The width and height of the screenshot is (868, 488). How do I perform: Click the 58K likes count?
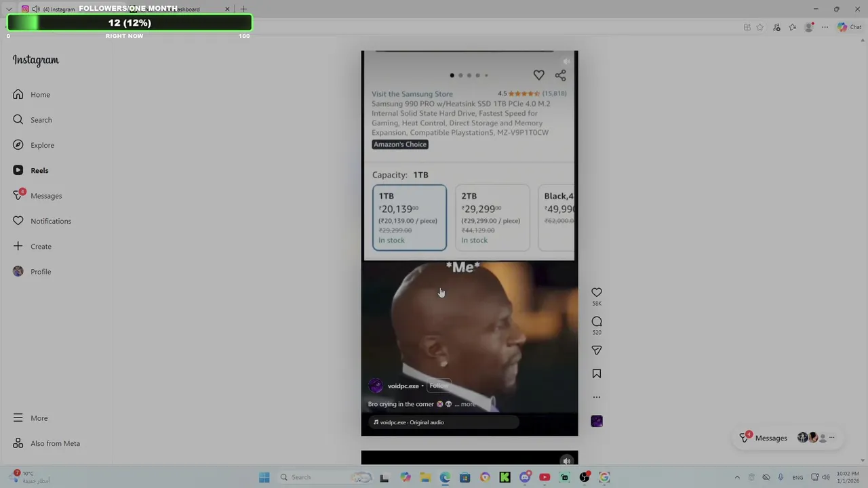(x=597, y=304)
